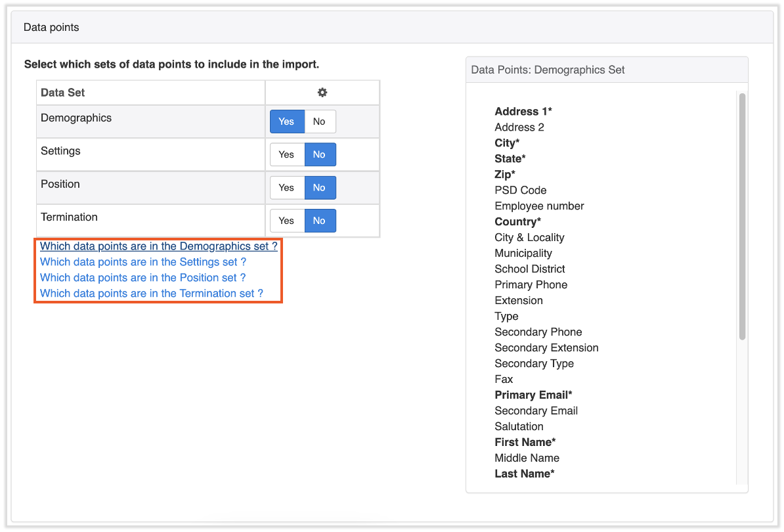Select No for the Termination set

(x=319, y=221)
